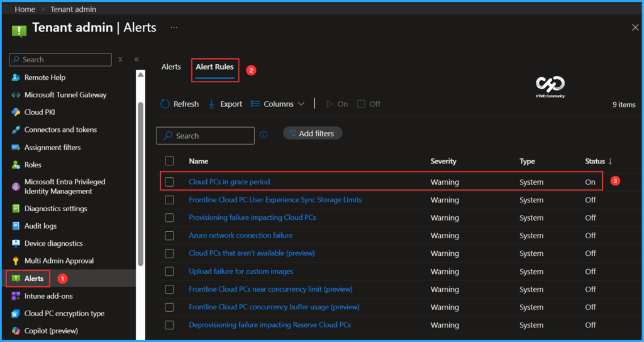This screenshot has width=644, height=342.
Task: Open Provisioning failure impacting Cloud PCs rule
Action: (x=252, y=217)
